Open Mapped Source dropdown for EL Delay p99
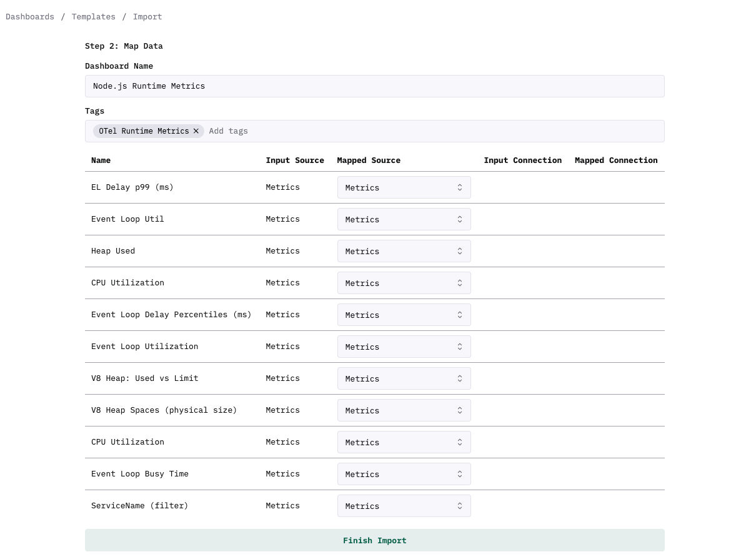This screenshot has width=756, height=557. pyautogui.click(x=404, y=187)
